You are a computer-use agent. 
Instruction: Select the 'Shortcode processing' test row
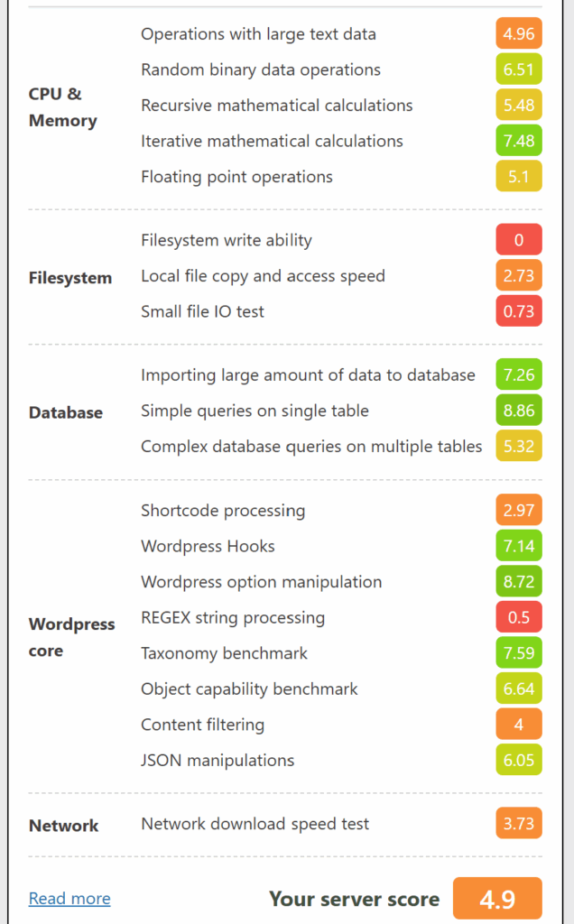tap(340, 510)
